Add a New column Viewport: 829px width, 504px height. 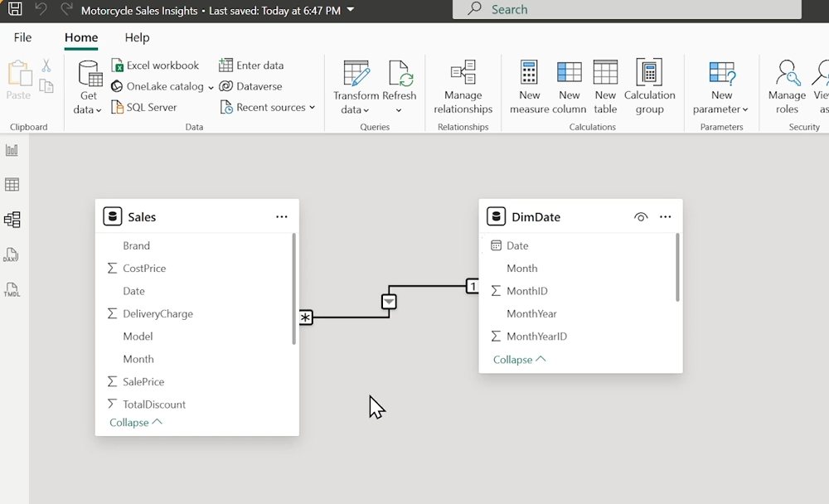click(570, 87)
